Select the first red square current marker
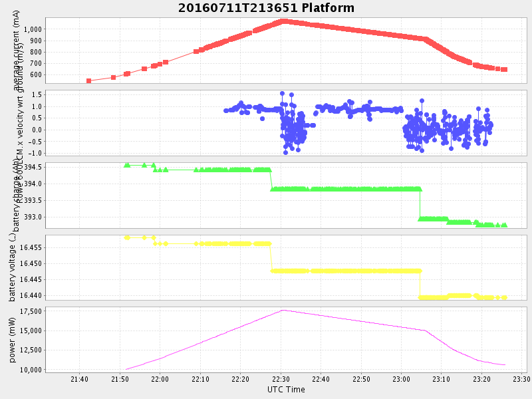 pyautogui.click(x=88, y=81)
